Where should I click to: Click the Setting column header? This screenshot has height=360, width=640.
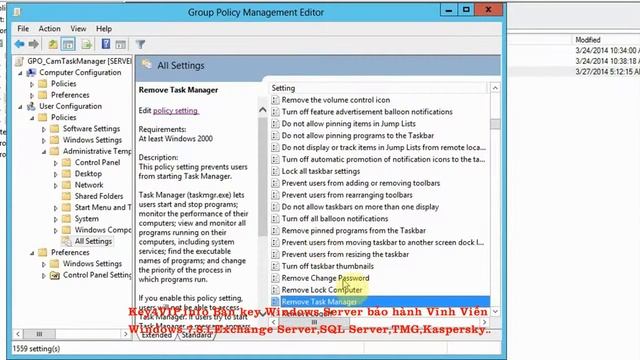[x=378, y=88]
